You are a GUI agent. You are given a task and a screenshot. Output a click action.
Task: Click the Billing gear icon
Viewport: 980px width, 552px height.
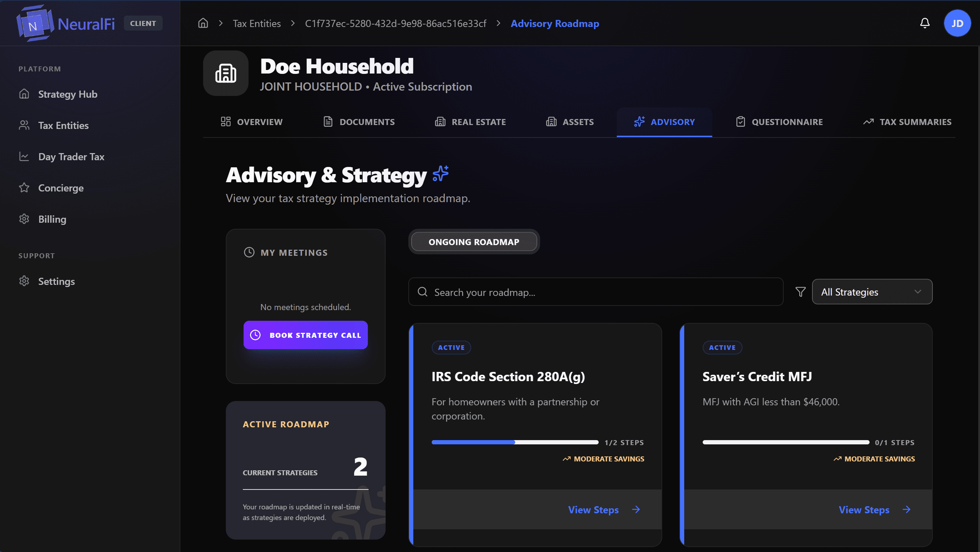(24, 219)
